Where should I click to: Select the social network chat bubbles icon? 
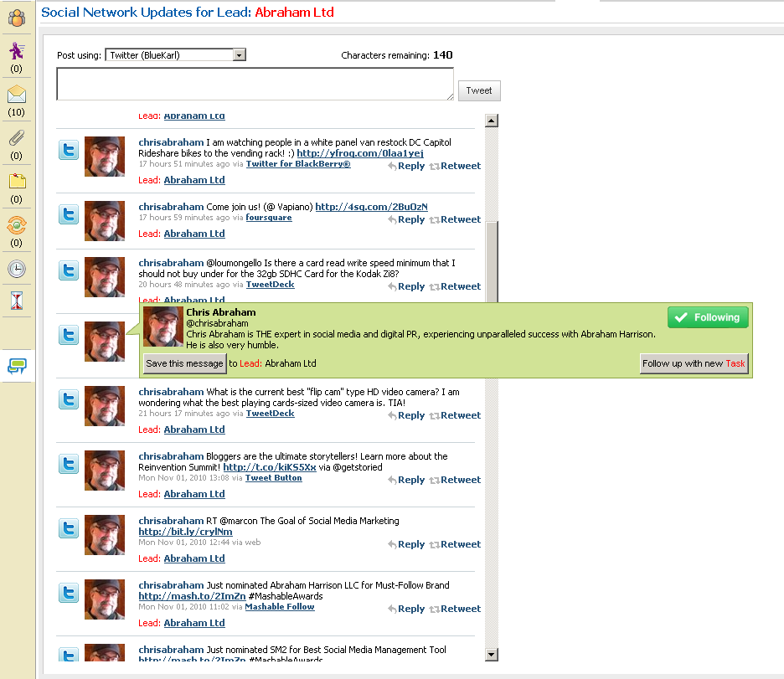(17, 366)
